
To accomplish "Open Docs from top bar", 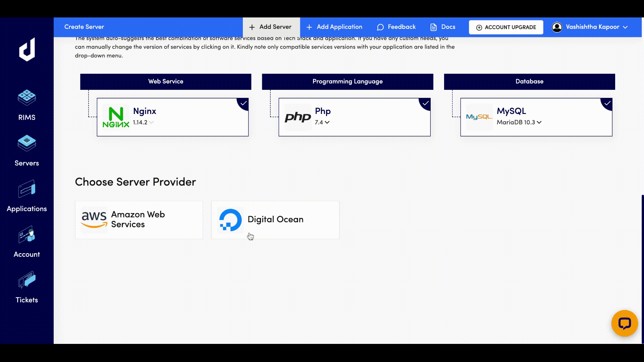I will 443,27.
